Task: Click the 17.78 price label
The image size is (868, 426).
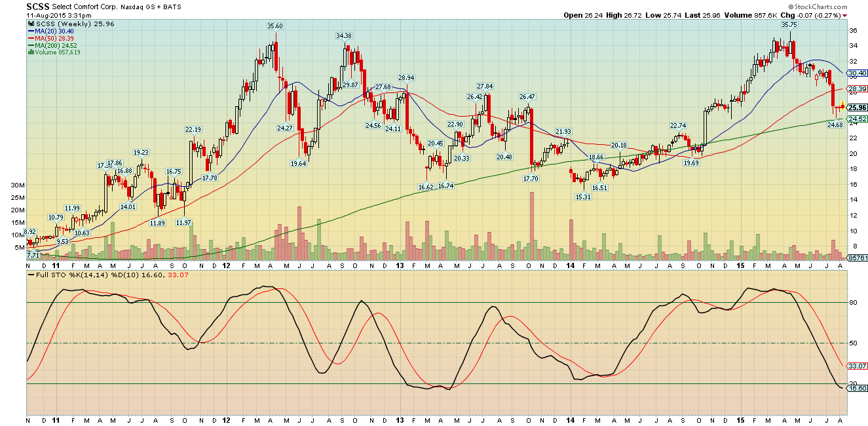Action: point(210,178)
